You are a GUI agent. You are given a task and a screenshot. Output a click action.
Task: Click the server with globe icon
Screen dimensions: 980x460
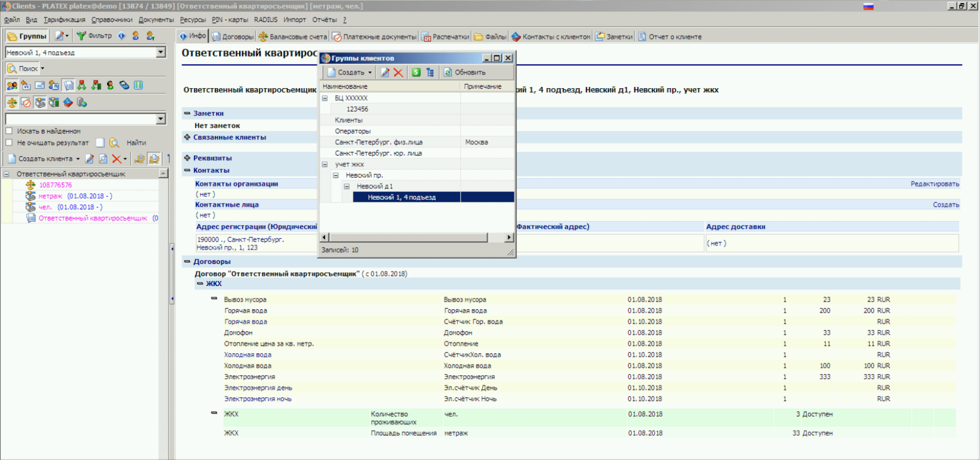click(82, 102)
